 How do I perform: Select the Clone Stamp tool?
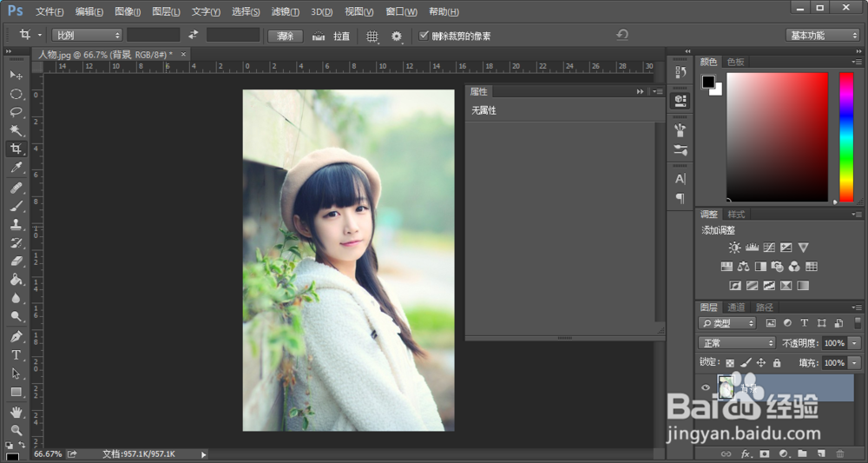coord(16,224)
